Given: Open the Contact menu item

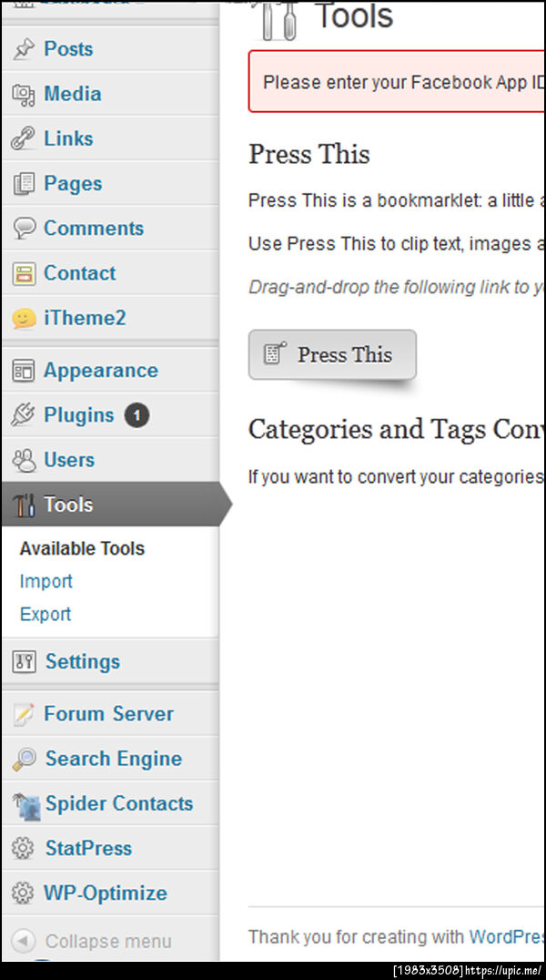Looking at the screenshot, I should point(79,273).
